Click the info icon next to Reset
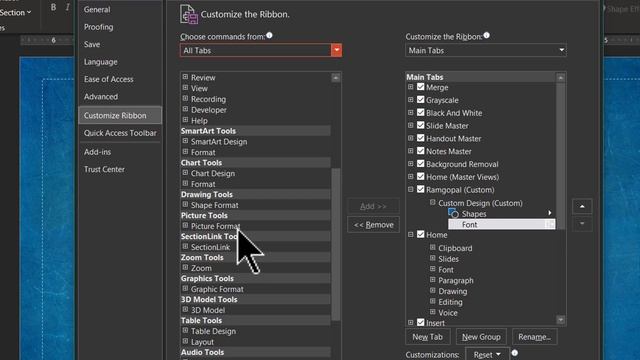 515,353
